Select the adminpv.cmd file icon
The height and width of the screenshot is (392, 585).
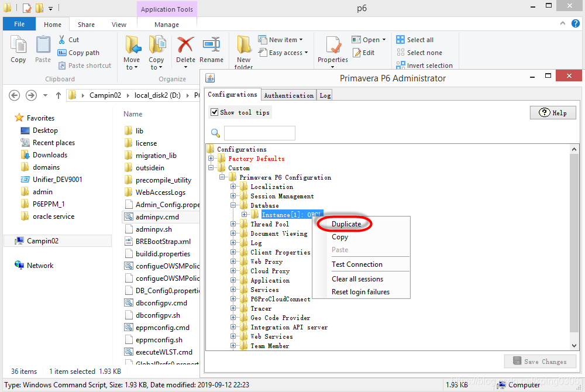(129, 216)
